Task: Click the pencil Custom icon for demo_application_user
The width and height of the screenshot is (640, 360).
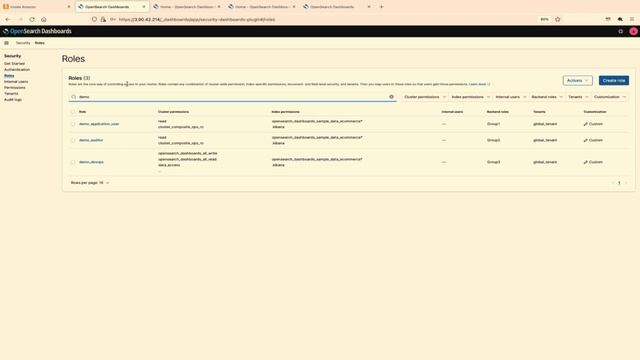Action: coord(586,124)
